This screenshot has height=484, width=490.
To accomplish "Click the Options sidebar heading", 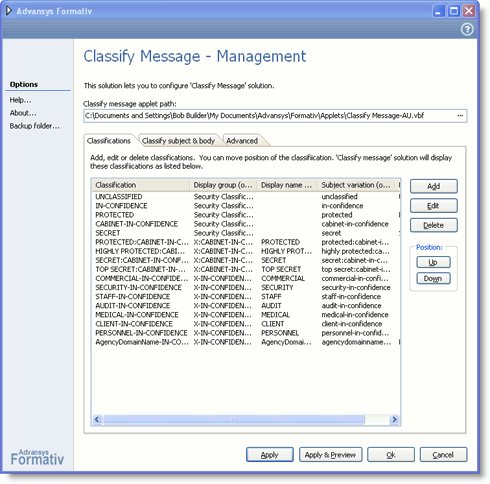I will [24, 84].
